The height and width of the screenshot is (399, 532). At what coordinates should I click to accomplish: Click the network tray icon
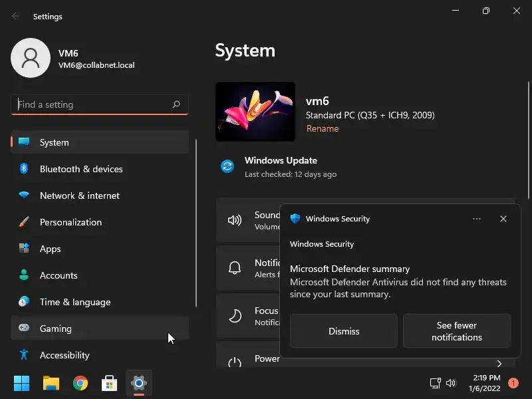coord(436,383)
